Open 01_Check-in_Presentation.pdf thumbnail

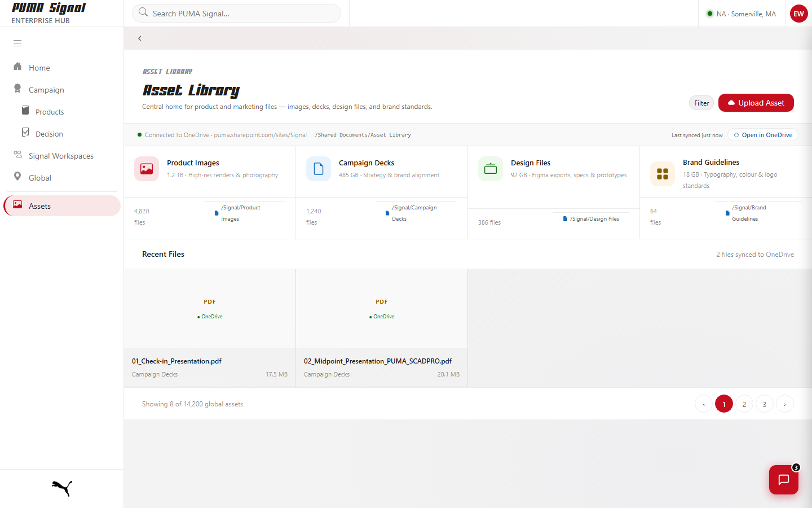click(210, 309)
